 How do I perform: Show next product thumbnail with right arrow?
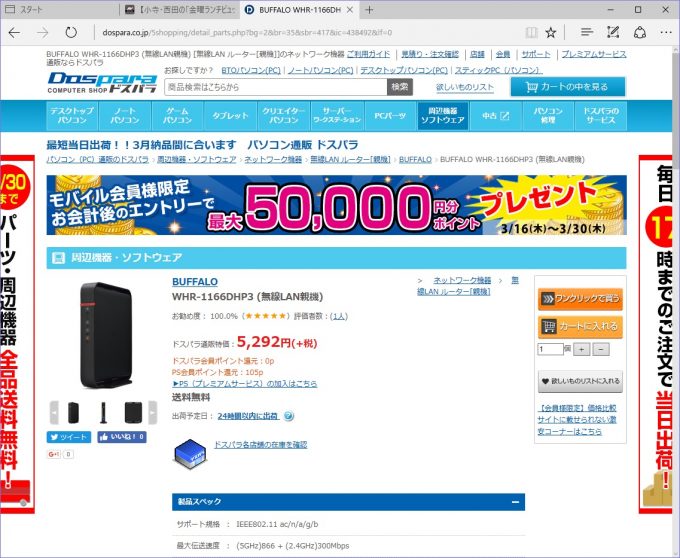tap(153, 412)
